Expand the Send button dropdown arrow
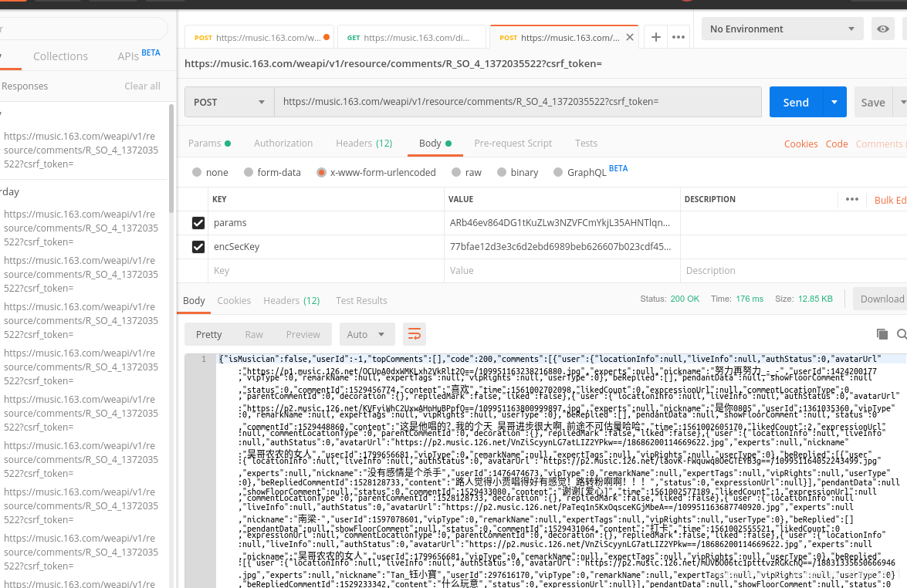Viewport: 907px width, 588px height. [x=834, y=102]
